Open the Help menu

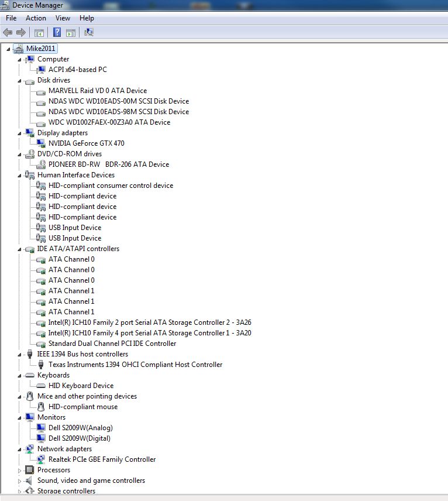coord(87,18)
